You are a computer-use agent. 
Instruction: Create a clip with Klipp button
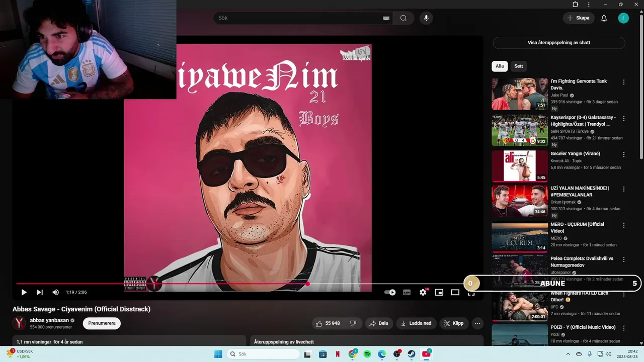[x=454, y=323]
